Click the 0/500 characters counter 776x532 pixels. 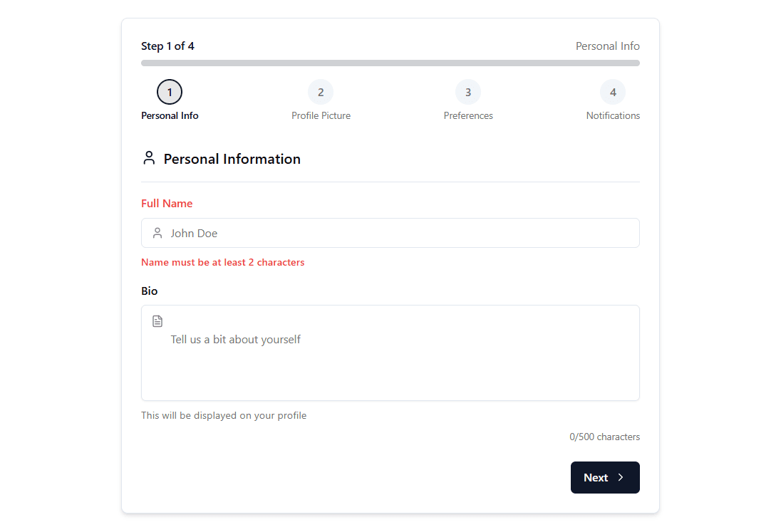tap(604, 437)
